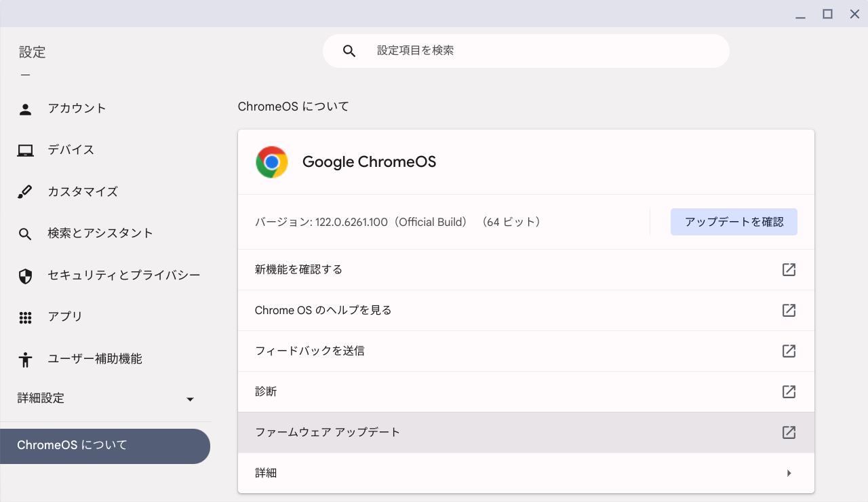This screenshot has width=868, height=502.
Task: Click the アップデートを確認 button
Action: pyautogui.click(x=734, y=221)
